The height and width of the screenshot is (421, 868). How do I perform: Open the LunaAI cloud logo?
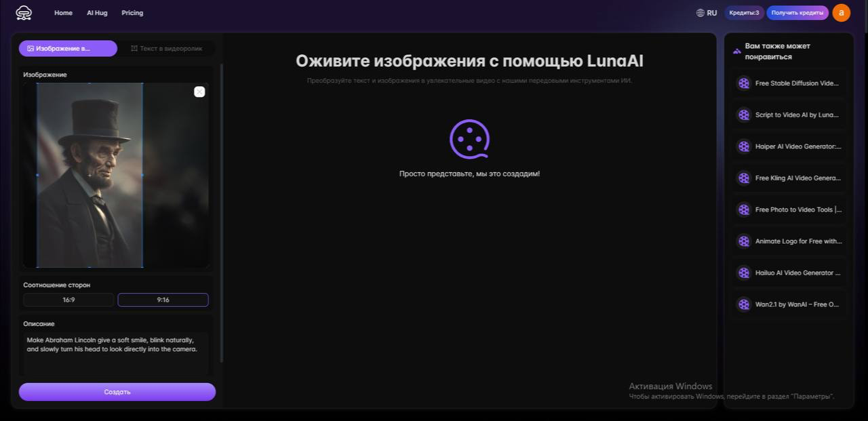(x=24, y=13)
